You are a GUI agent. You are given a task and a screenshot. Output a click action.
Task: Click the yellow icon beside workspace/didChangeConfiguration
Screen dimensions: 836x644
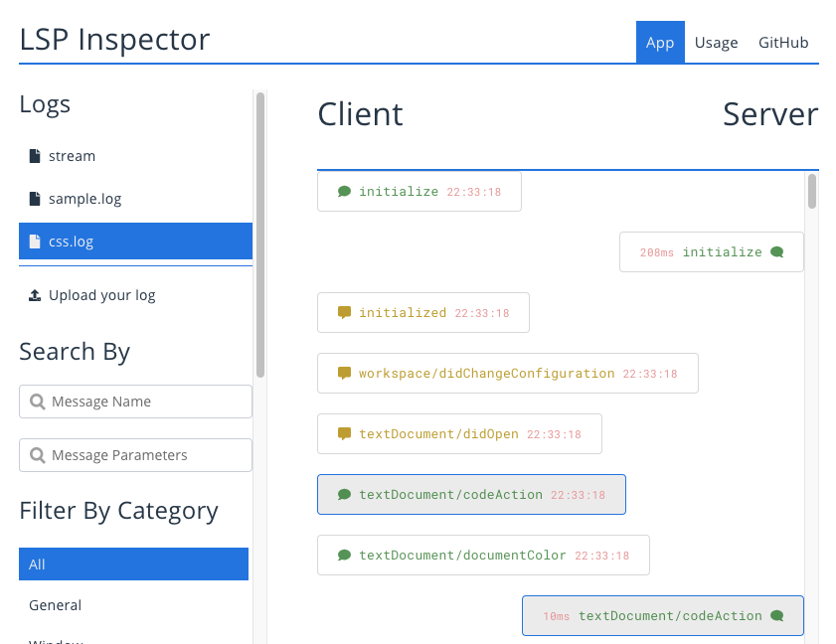344,373
